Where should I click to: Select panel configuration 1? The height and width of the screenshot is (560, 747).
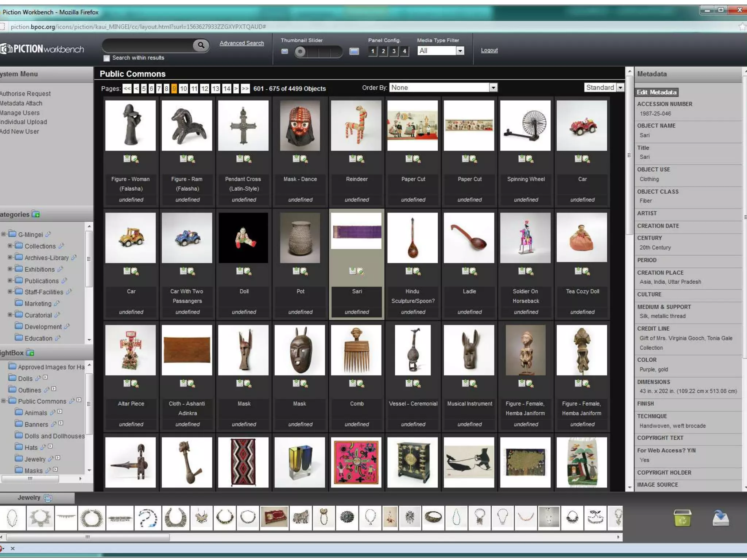pos(372,51)
